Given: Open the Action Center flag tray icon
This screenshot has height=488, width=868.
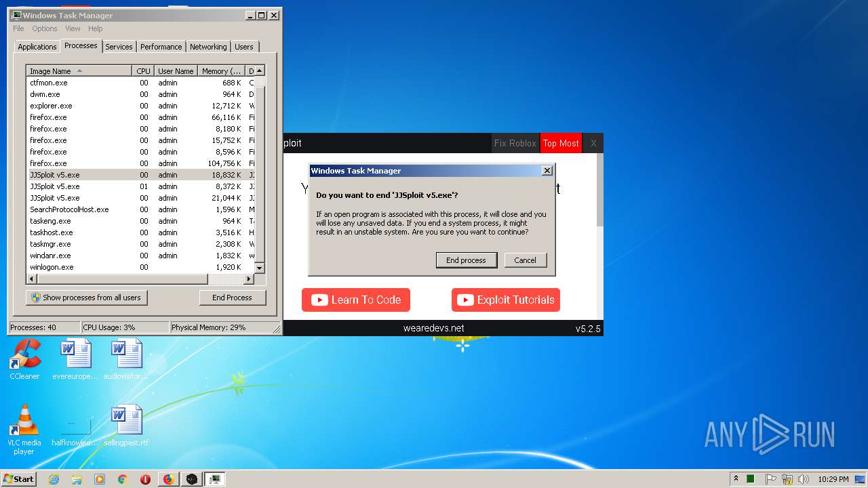Looking at the screenshot, I should pos(770,479).
